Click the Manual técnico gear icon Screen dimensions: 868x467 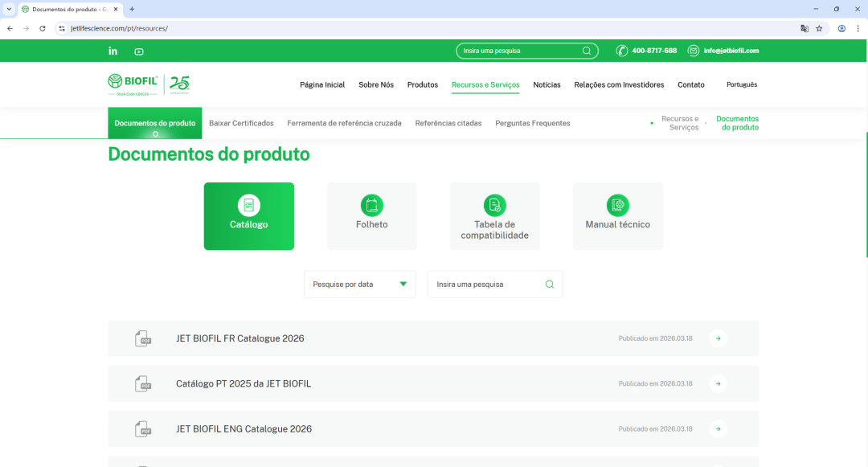click(618, 205)
